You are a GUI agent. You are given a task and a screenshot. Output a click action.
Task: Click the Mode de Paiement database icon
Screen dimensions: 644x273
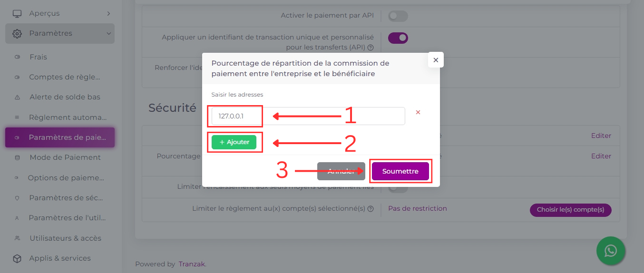pos(18,157)
